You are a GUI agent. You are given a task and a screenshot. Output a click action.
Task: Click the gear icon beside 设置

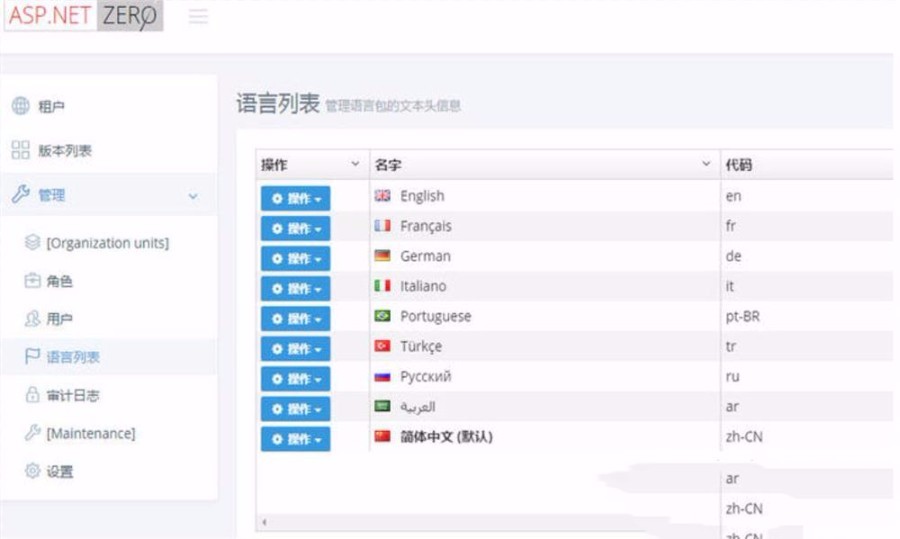coord(32,471)
